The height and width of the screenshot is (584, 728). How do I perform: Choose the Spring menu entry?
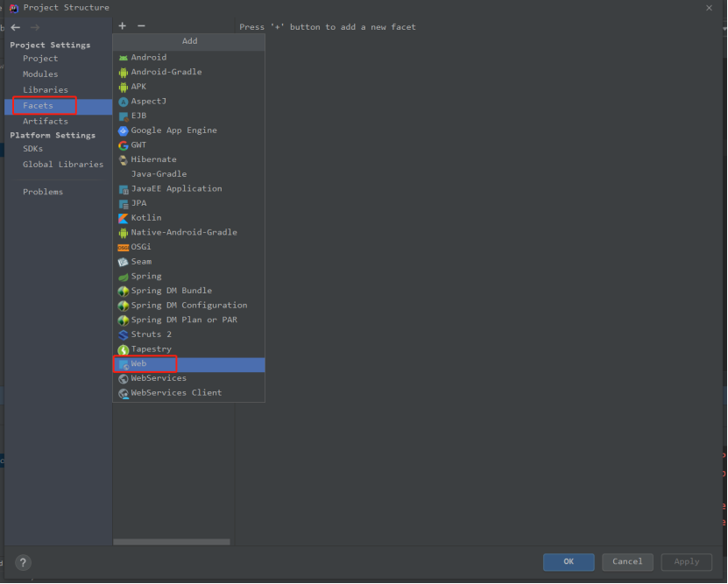(188, 277)
